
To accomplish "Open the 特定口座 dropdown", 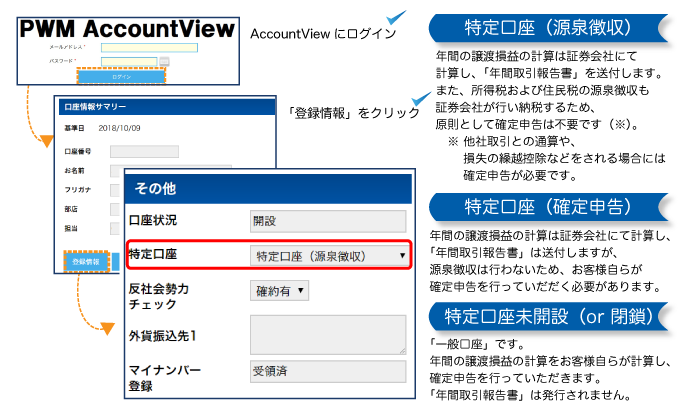I will 330,256.
